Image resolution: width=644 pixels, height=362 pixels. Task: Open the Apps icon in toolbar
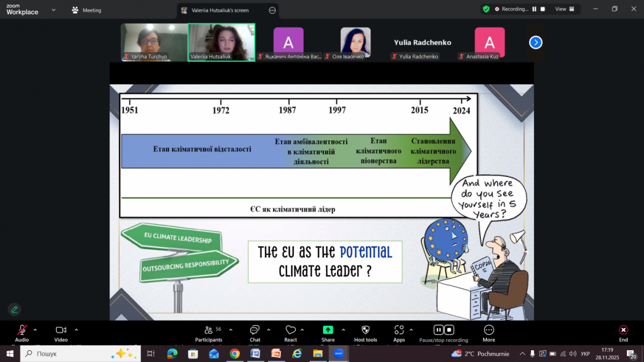pos(399,330)
